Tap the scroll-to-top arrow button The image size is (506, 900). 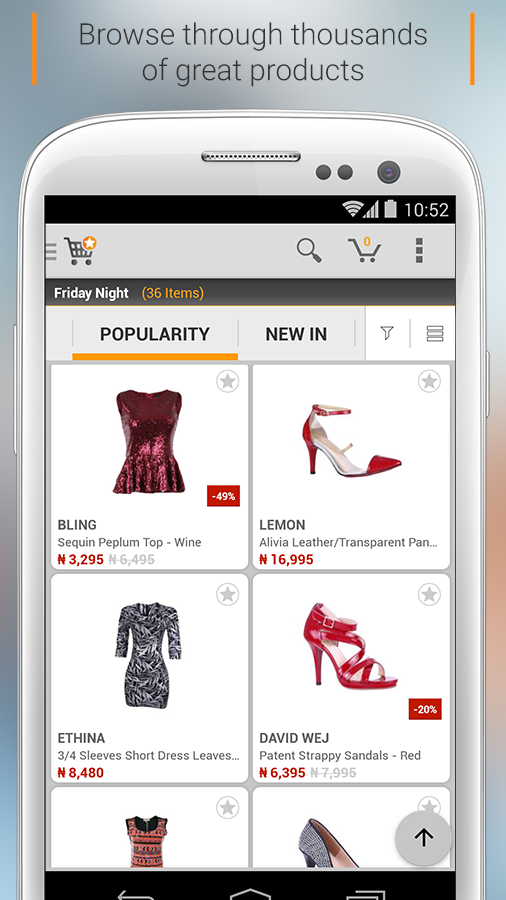pos(423,838)
